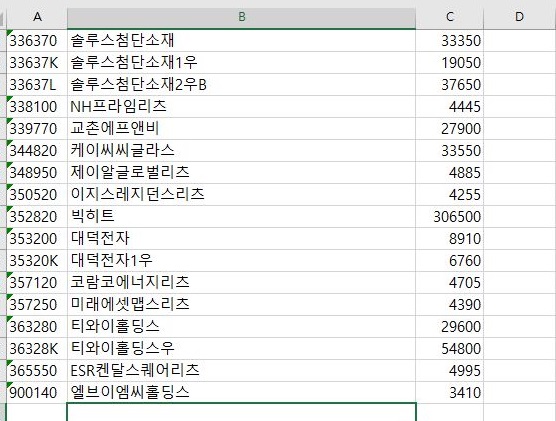Viewport: 556px width, 421px height.
Task: Click the 솔루스첨단소재 name cell
Action: pyautogui.click(x=241, y=41)
